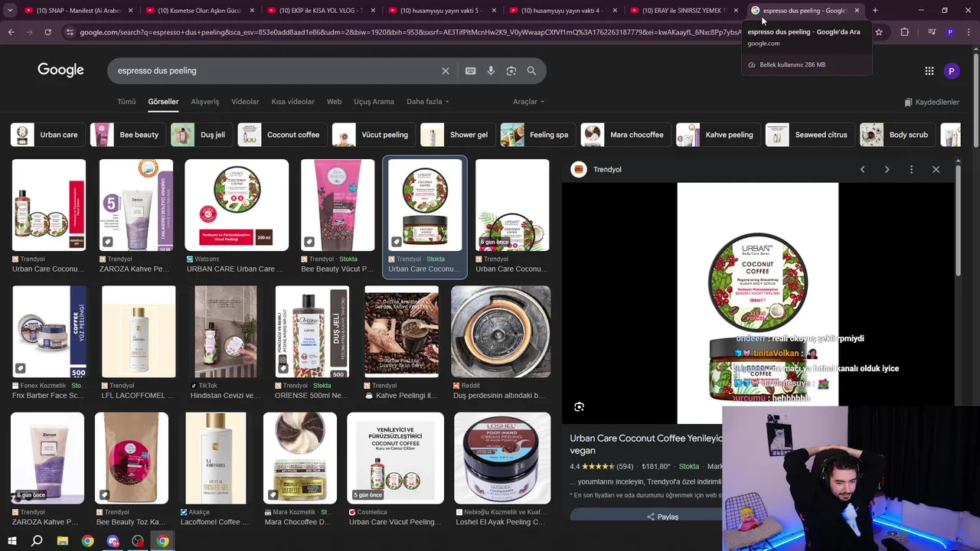Open Kaydedilenler saved items
Image resolution: width=980 pixels, height=551 pixels.
pyautogui.click(x=932, y=102)
